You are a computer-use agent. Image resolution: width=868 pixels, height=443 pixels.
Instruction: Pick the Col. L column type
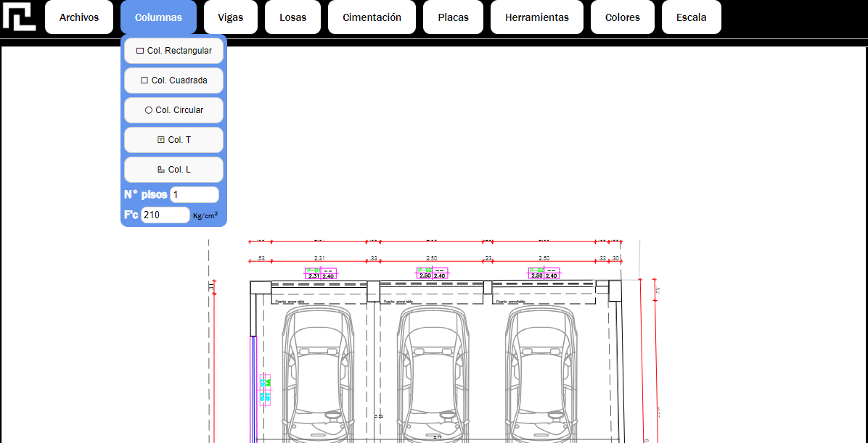pyautogui.click(x=174, y=170)
